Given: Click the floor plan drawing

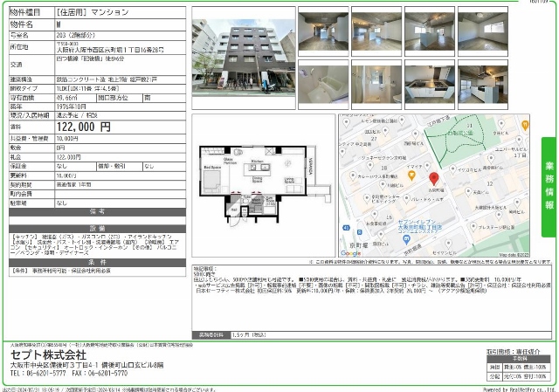Looking at the screenshot, I should (x=264, y=185).
